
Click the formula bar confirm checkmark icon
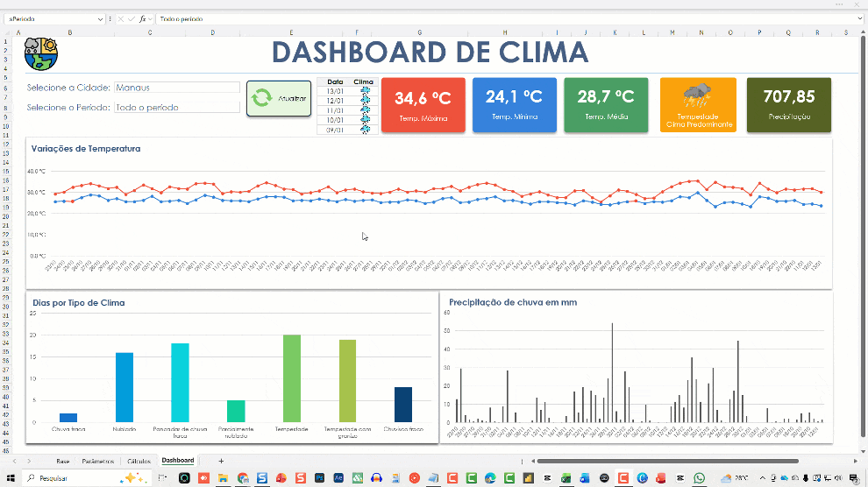[132, 18]
